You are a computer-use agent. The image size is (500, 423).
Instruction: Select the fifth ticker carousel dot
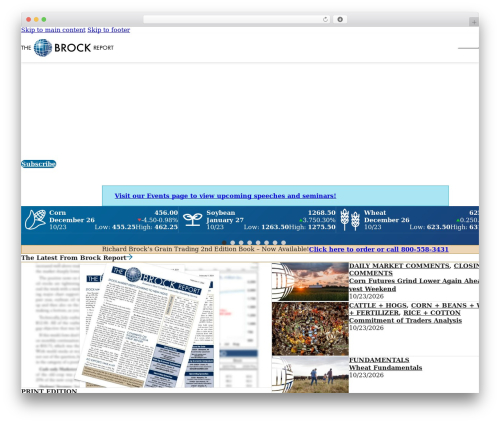click(258, 243)
